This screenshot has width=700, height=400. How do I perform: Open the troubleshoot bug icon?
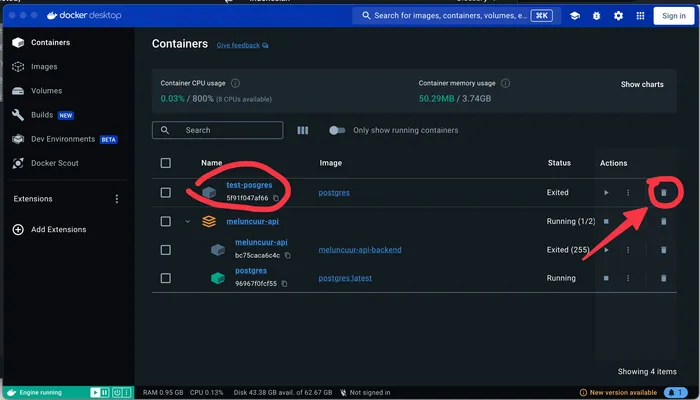pyautogui.click(x=596, y=16)
